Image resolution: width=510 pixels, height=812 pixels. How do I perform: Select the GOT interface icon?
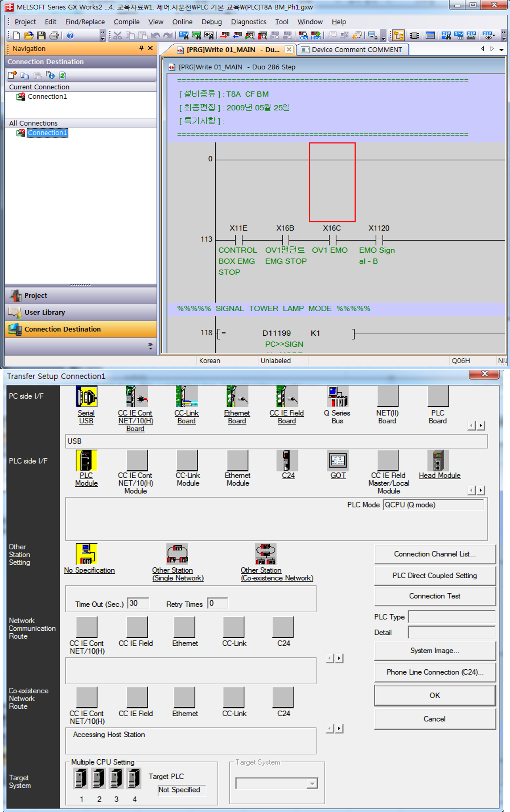click(338, 460)
